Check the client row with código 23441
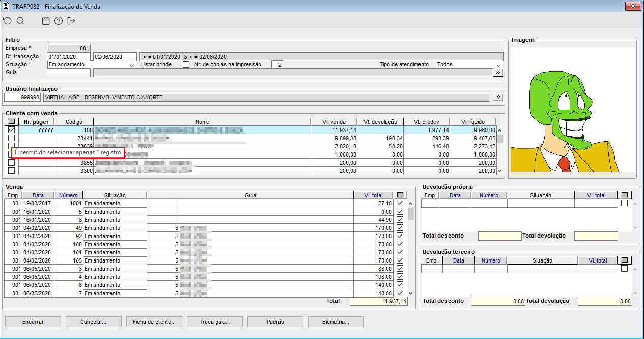Screen dimensions: 644x339 pos(12,138)
